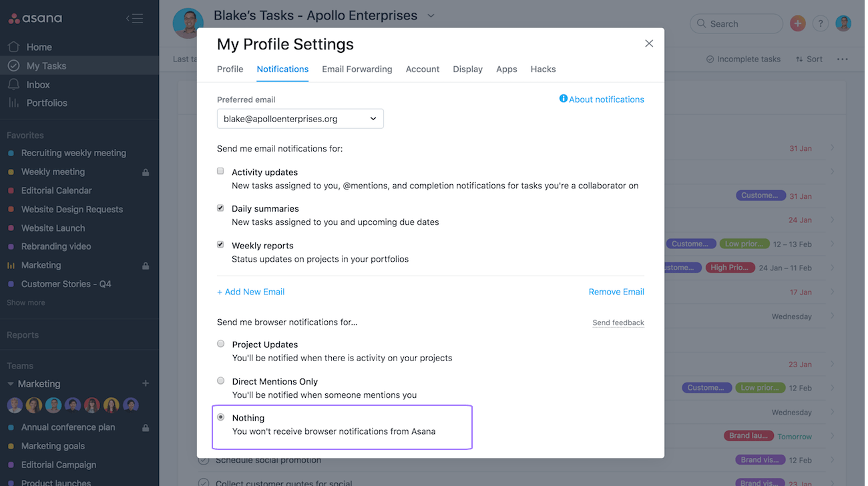Image resolution: width=868 pixels, height=486 pixels.
Task: Click Show more under Favorites
Action: click(x=26, y=302)
